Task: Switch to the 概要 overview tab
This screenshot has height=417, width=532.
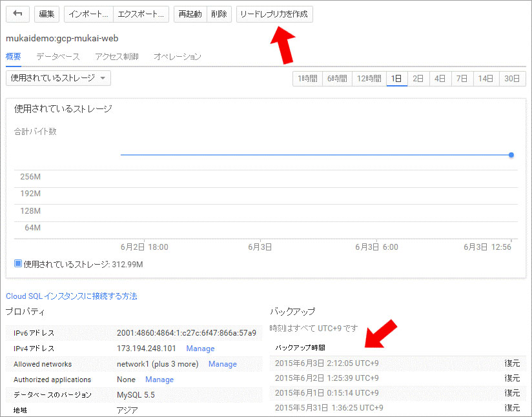Action: click(x=14, y=56)
